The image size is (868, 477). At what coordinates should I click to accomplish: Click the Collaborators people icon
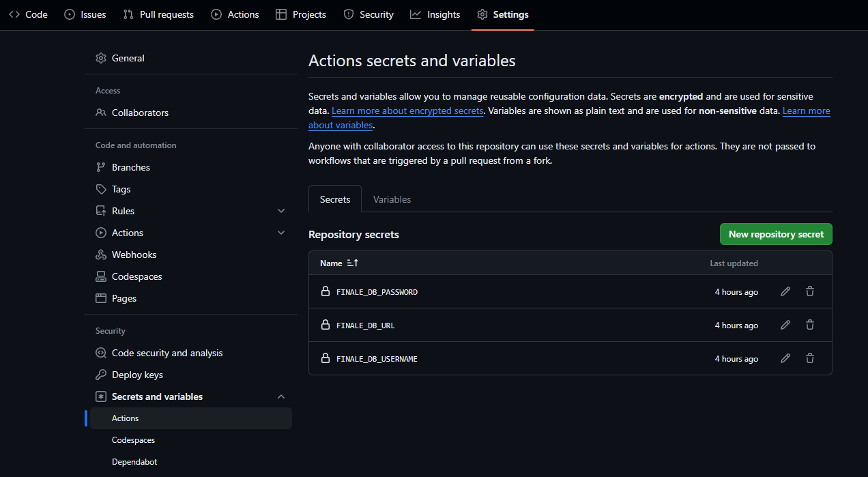click(101, 113)
